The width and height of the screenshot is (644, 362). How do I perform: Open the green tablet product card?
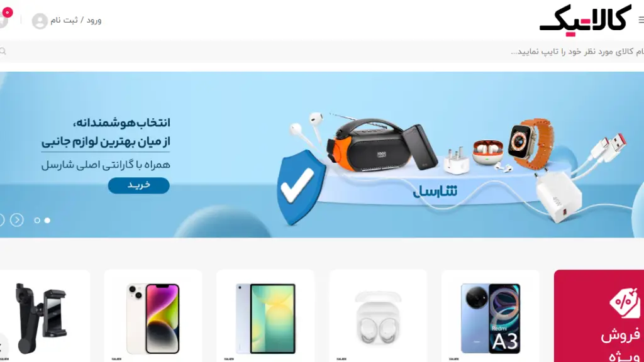265,316
